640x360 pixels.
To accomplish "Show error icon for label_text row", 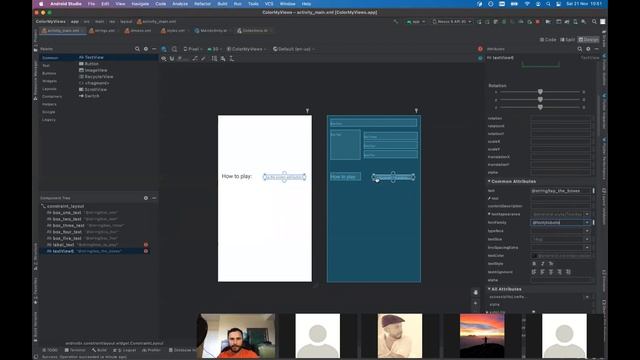I will click(x=146, y=244).
